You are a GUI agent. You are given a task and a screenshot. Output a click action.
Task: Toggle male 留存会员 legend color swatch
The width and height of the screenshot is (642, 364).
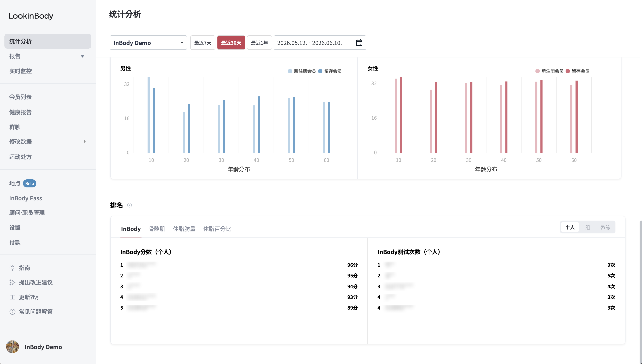point(320,71)
